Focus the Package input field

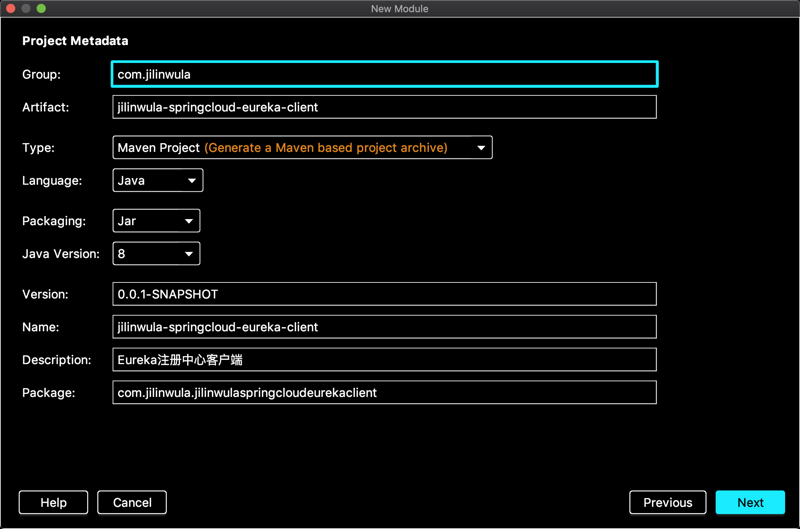385,393
